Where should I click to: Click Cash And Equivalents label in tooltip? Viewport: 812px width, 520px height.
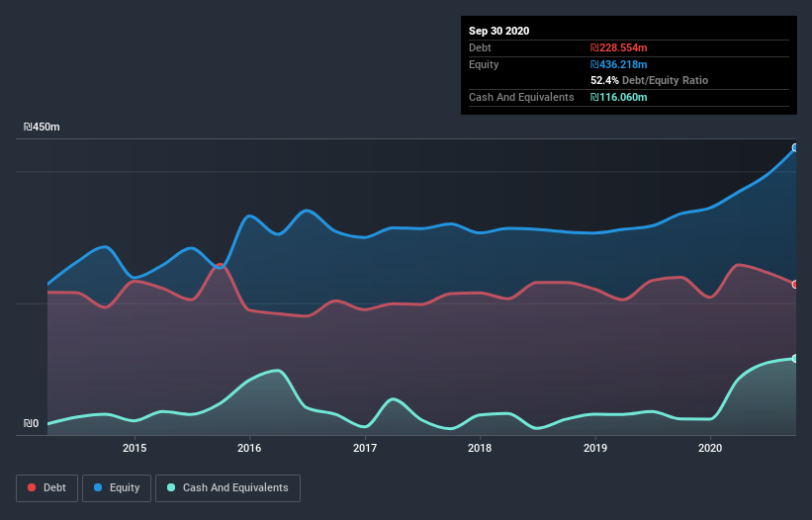coord(521,97)
